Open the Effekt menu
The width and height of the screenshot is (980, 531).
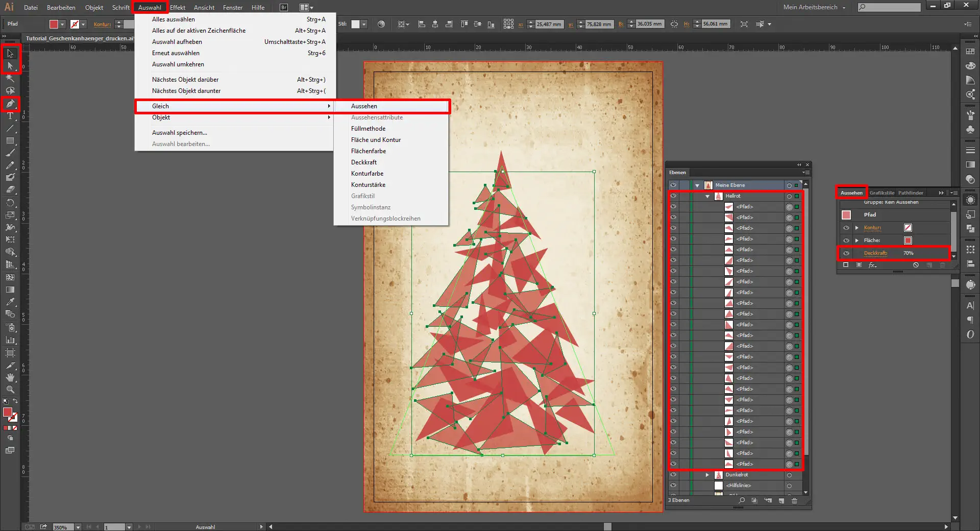pyautogui.click(x=178, y=8)
